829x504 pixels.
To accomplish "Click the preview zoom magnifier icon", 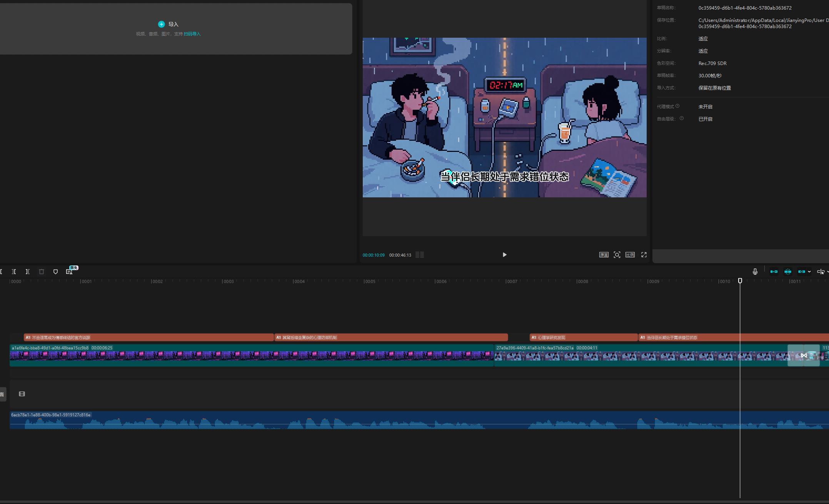I will pyautogui.click(x=617, y=255).
